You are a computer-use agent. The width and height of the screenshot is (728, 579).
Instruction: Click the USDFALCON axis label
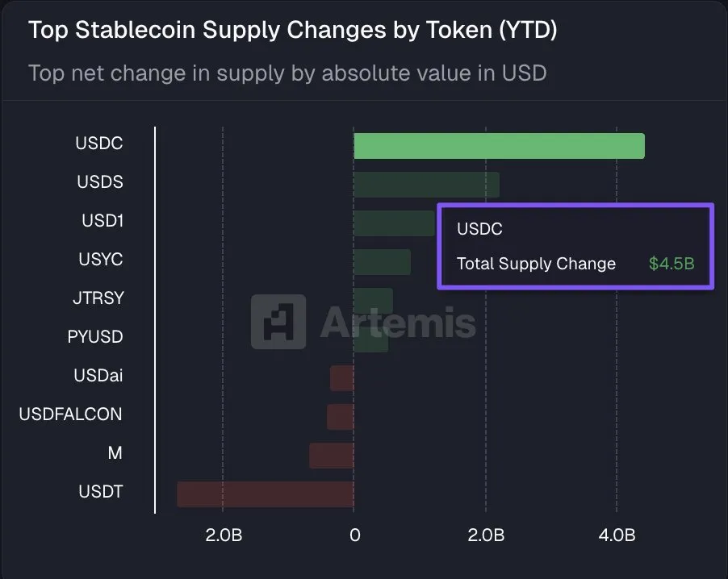[70, 414]
